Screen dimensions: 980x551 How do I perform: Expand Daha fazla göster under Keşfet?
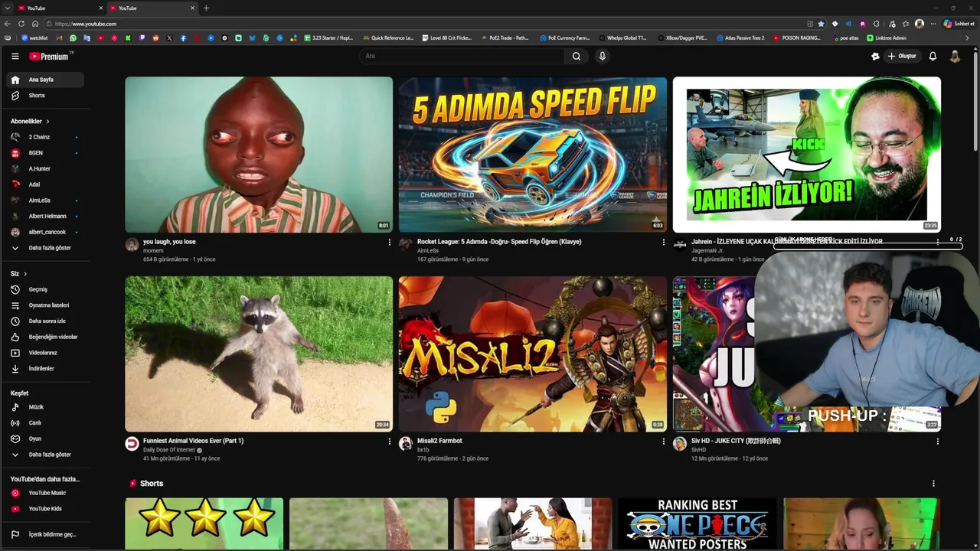coord(45,455)
